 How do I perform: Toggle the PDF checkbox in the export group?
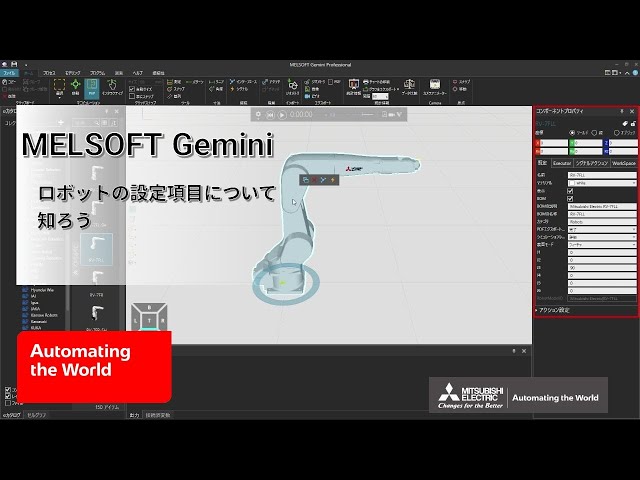331,82
